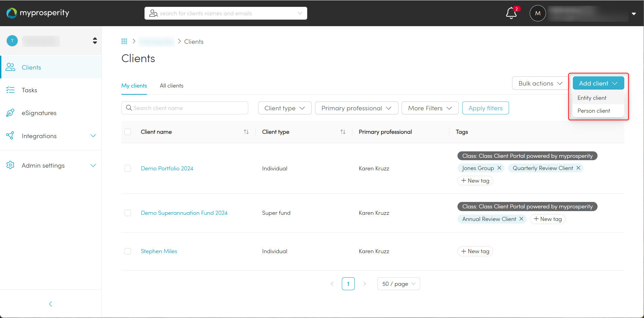This screenshot has width=644, height=318.
Task: Click the Apply filters button
Action: tap(485, 108)
